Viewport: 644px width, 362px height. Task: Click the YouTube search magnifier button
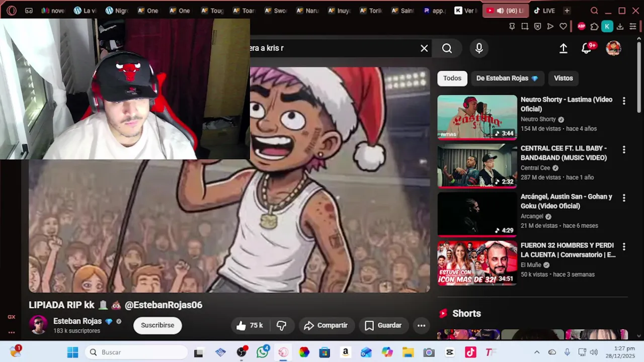pos(447,48)
